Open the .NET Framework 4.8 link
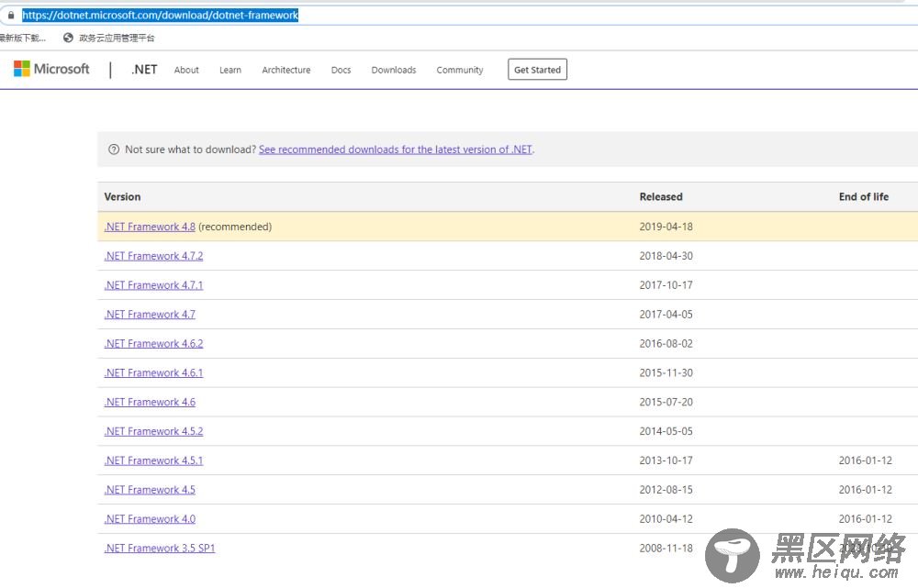The width and height of the screenshot is (918, 588). [150, 227]
